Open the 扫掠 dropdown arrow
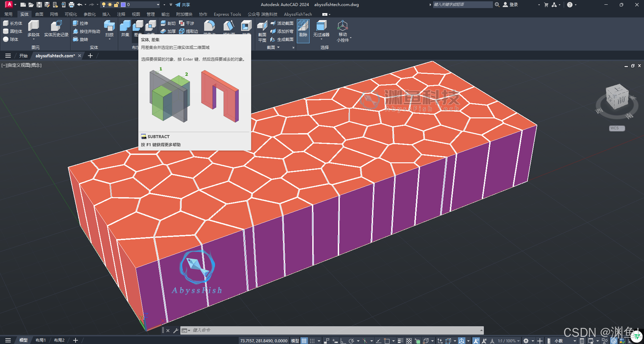Viewport: 644px width, 344px height. [x=109, y=39]
